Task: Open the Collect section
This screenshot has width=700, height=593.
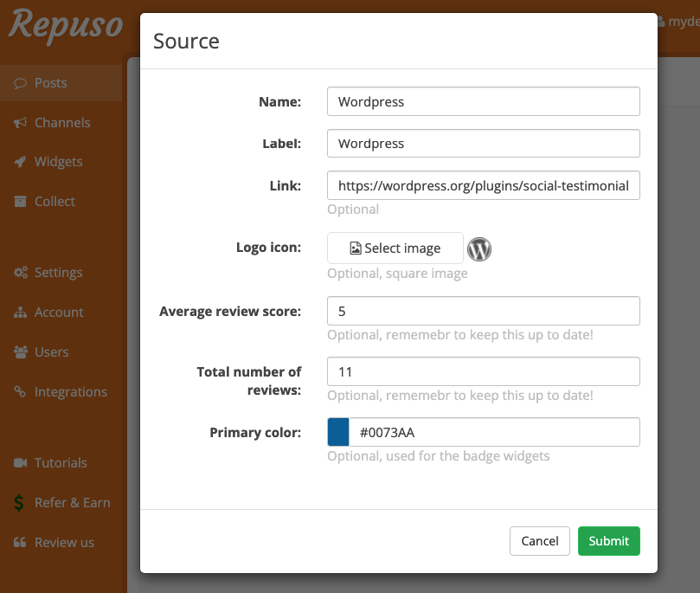Action: (x=52, y=201)
